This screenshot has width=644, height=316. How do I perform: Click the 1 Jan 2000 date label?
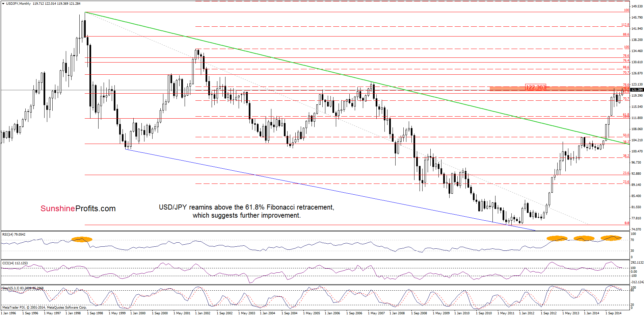138,313
